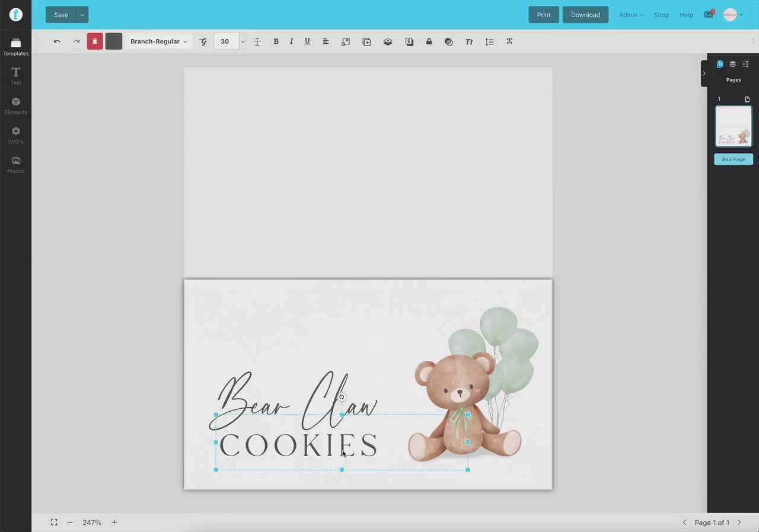This screenshot has height=532, width=759.
Task: Click the resize/scale element icon
Action: [346, 41]
